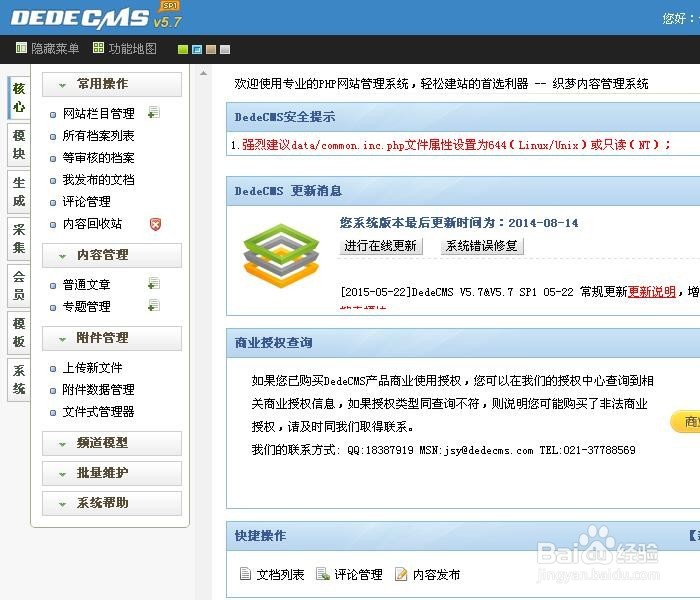Expand the 频道模型 section

tap(112, 443)
